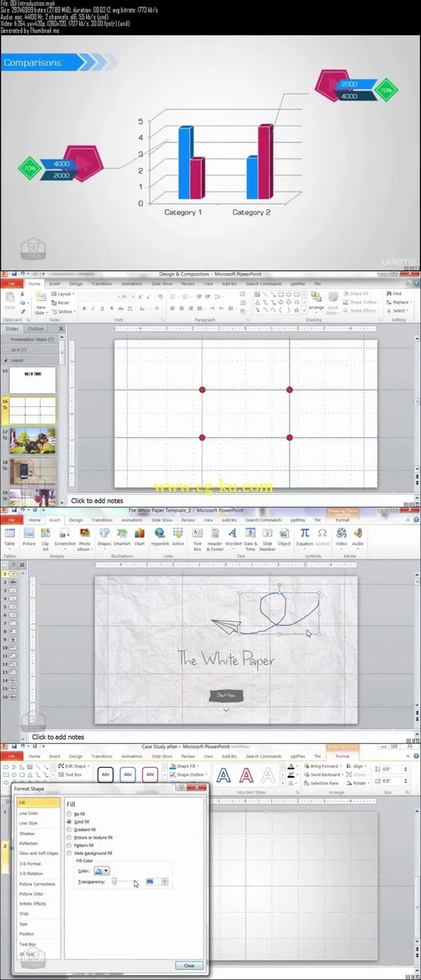Open Transitions tab in White Paper Template window
The height and width of the screenshot is (980, 421).
pos(102,520)
